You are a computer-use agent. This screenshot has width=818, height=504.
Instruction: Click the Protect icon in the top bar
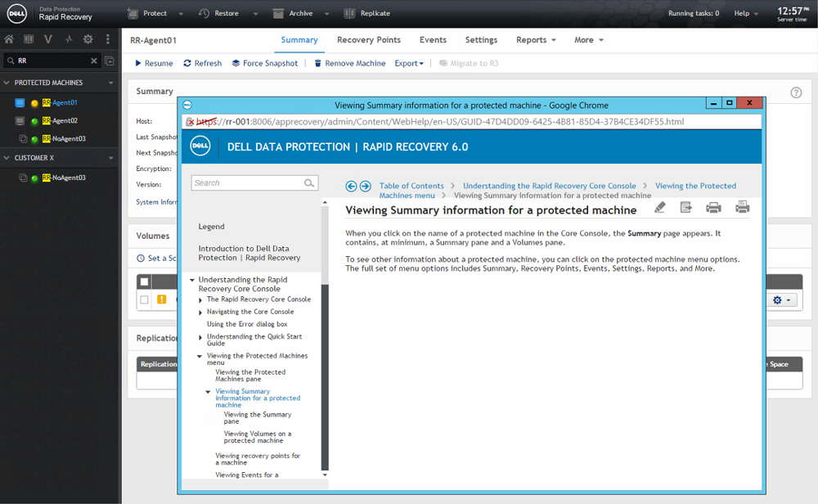click(133, 14)
